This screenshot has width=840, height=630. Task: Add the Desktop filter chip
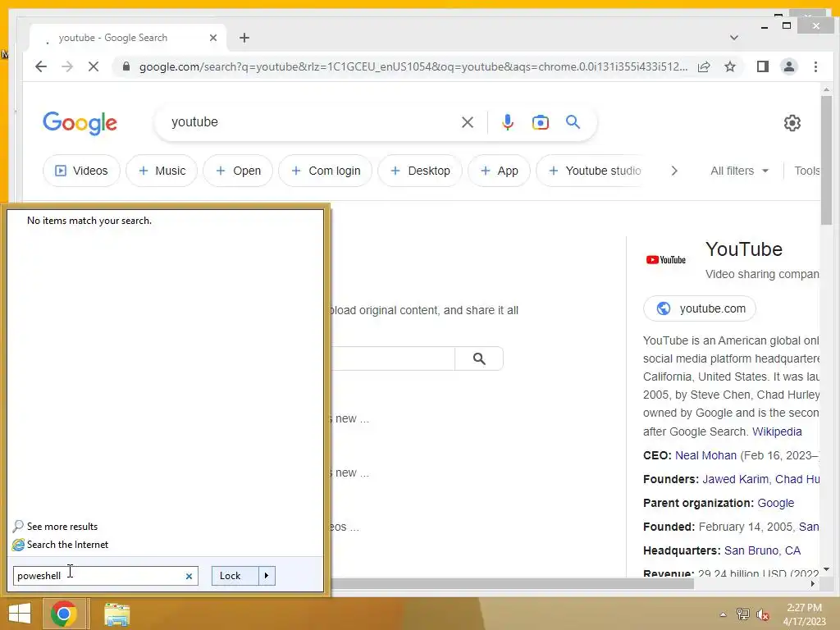tap(420, 171)
